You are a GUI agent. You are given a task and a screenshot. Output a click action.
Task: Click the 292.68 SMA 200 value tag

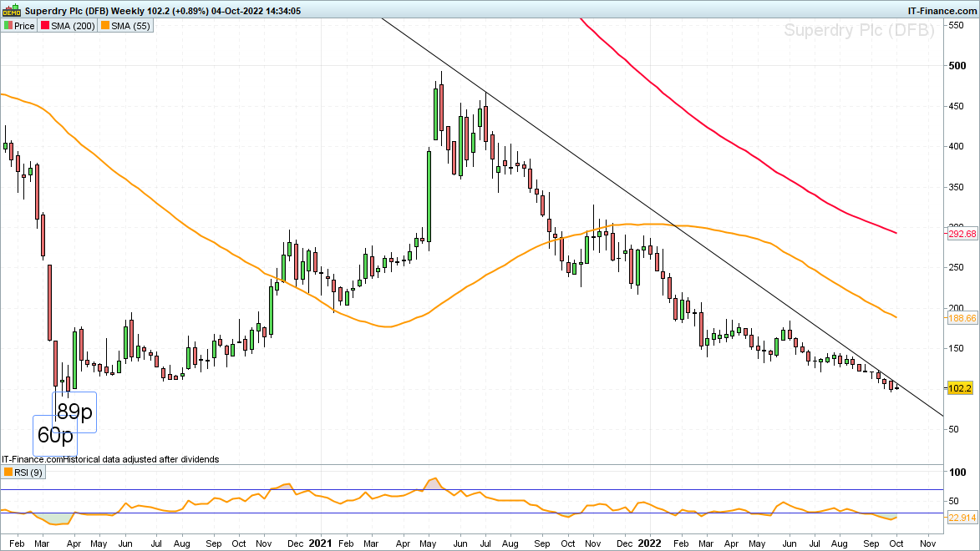tap(962, 234)
